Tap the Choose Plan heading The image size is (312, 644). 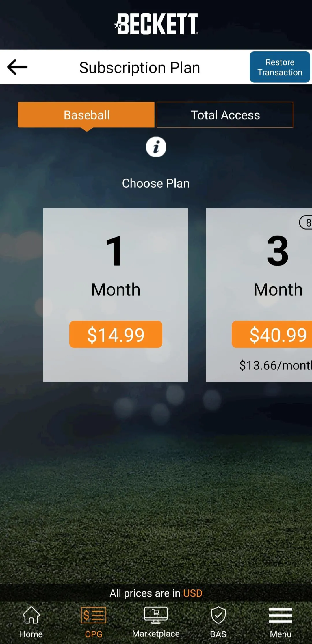pyautogui.click(x=156, y=184)
